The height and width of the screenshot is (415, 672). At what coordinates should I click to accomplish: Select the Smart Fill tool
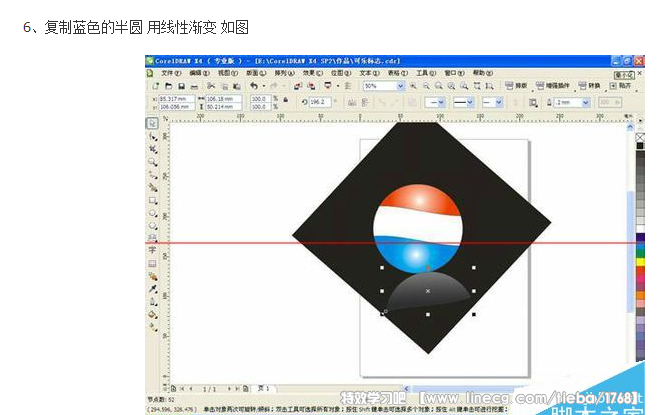[x=152, y=187]
